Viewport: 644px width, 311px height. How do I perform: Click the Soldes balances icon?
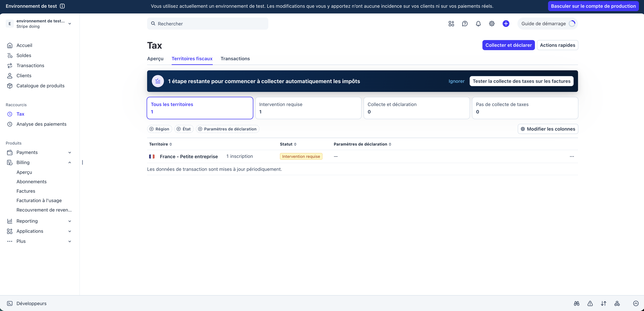[x=10, y=56]
